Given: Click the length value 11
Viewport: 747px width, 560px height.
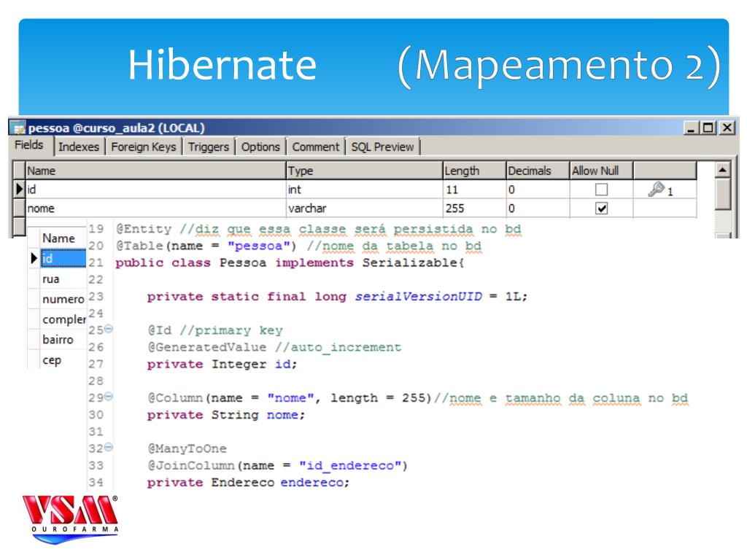Looking at the screenshot, I should point(474,190).
